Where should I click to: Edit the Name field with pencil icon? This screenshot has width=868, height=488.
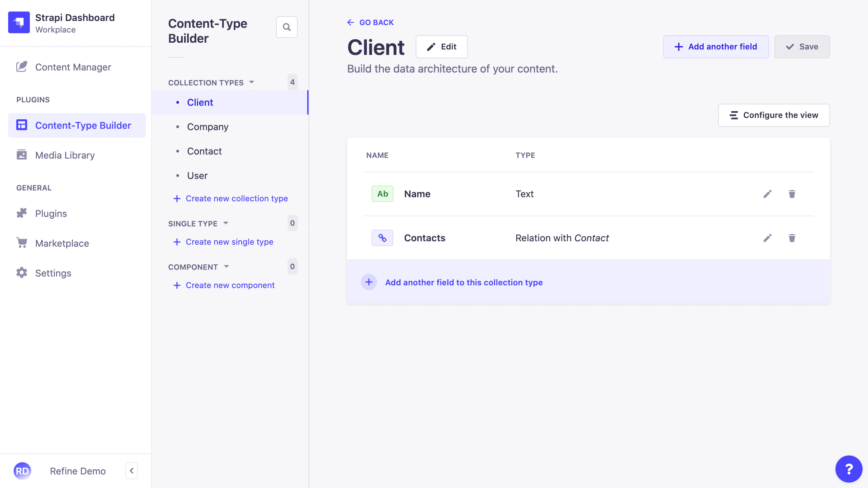click(x=768, y=194)
